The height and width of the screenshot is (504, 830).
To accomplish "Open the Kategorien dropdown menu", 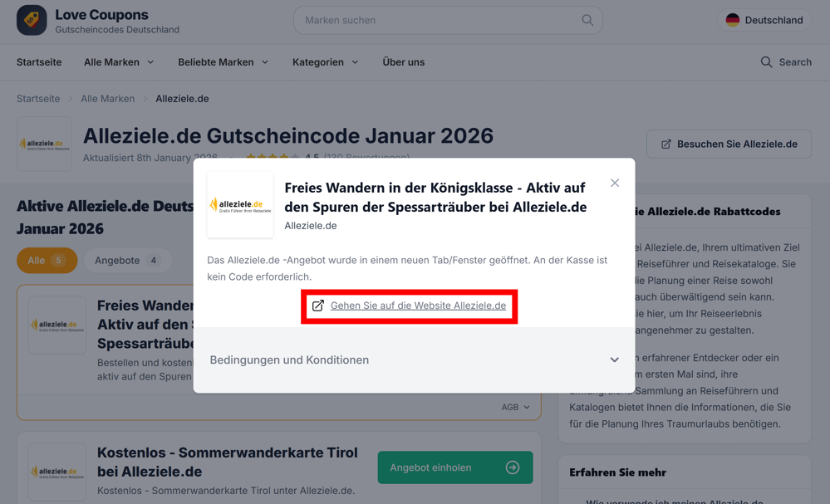I will (326, 62).
